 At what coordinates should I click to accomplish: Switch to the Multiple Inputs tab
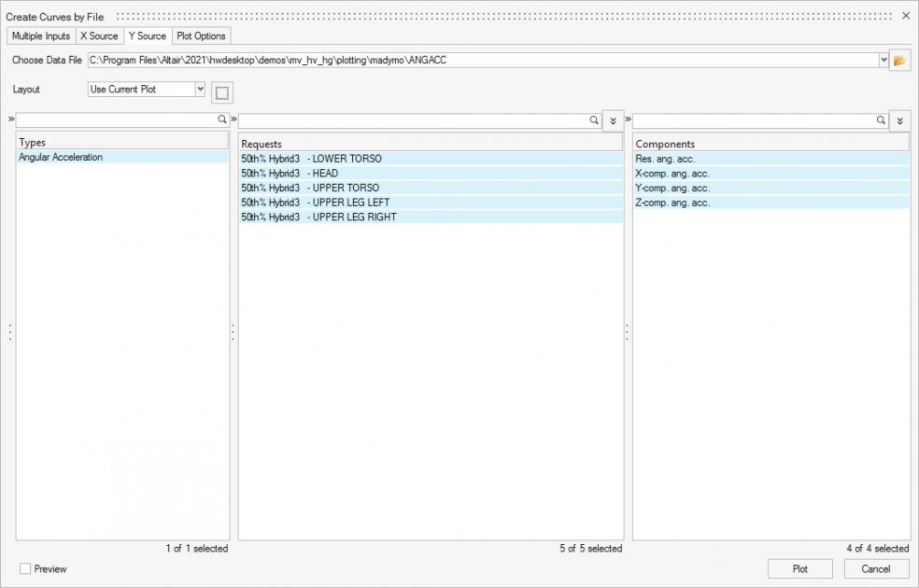(x=41, y=36)
